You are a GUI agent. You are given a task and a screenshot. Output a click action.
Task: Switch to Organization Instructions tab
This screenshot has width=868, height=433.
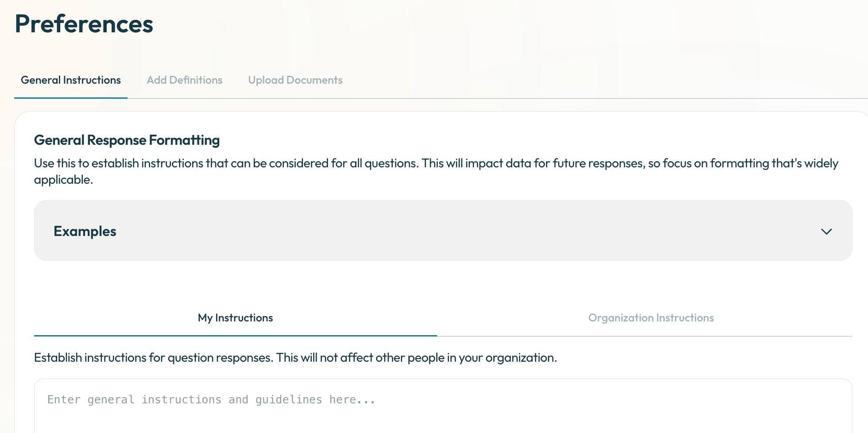coord(651,318)
